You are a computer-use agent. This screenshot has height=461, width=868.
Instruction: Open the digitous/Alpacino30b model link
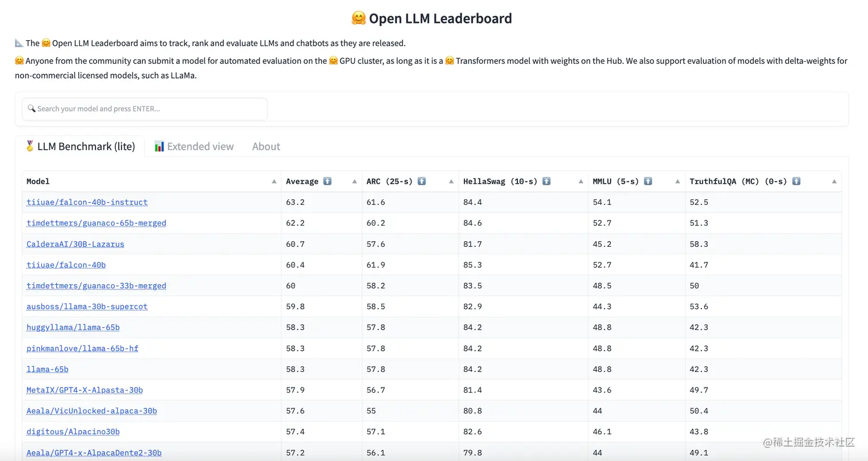[73, 432]
